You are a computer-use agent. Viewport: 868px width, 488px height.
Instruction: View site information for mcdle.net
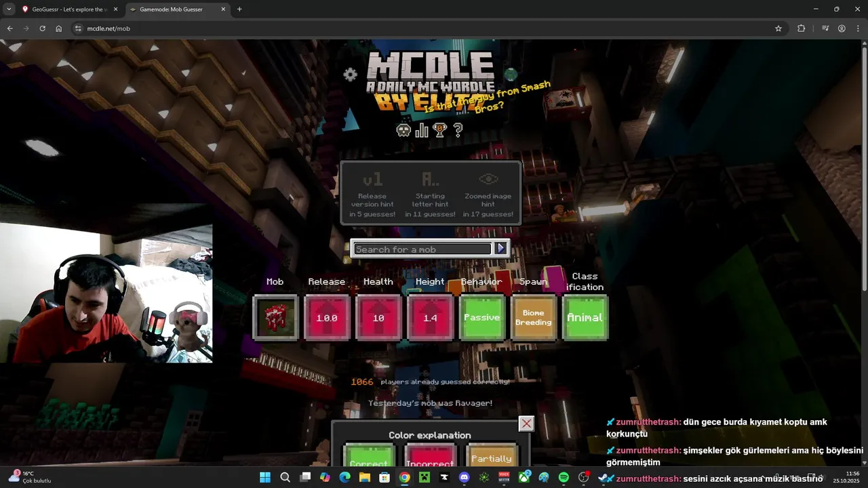pos(78,28)
